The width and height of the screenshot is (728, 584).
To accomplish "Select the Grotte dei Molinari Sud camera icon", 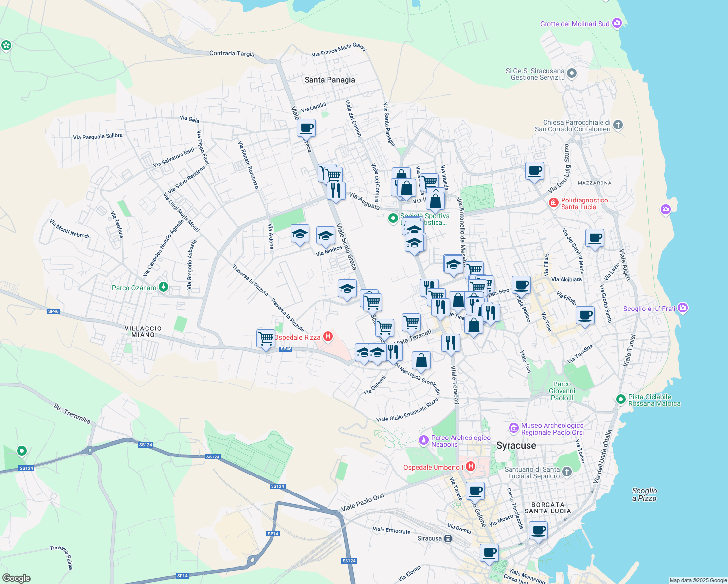I will click(617, 23).
